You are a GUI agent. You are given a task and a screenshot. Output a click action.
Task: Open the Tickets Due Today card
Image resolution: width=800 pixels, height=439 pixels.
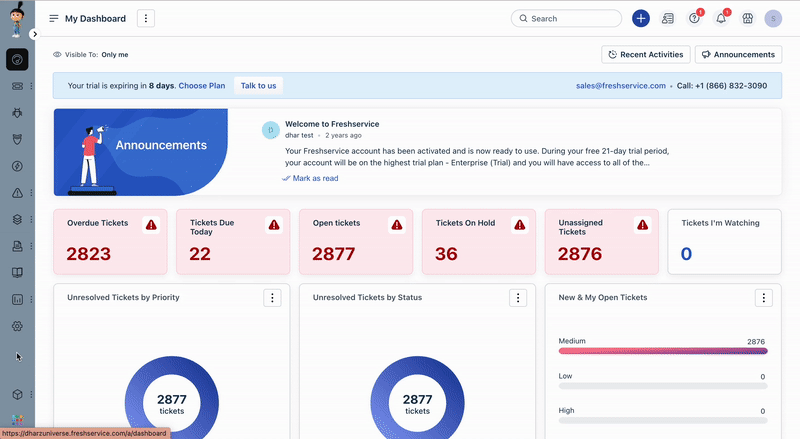point(233,242)
